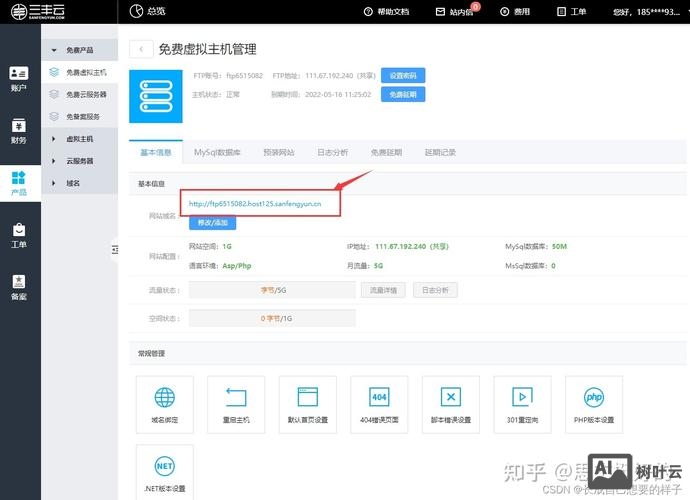
Task: Click the 三丰云 logo in the header
Action: coord(38,11)
